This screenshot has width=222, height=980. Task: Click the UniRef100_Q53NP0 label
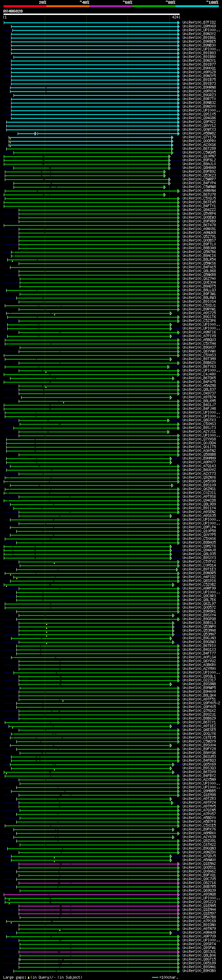pos(199,627)
